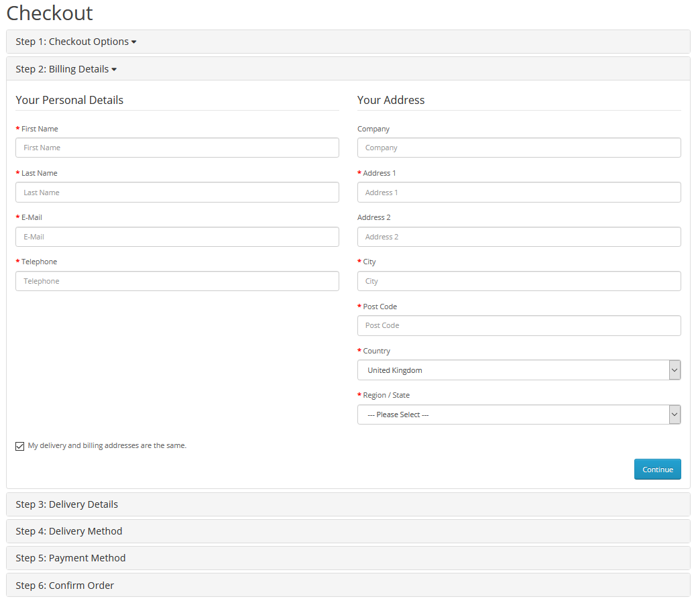This screenshot has width=700, height=609.
Task: Uncheck delivery and billing addresses same checkbox
Action: [19, 446]
